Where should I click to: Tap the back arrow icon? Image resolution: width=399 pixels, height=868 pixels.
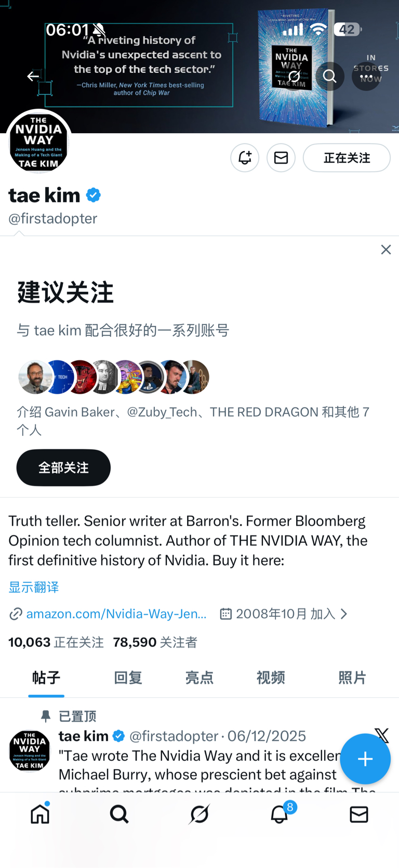(33, 76)
